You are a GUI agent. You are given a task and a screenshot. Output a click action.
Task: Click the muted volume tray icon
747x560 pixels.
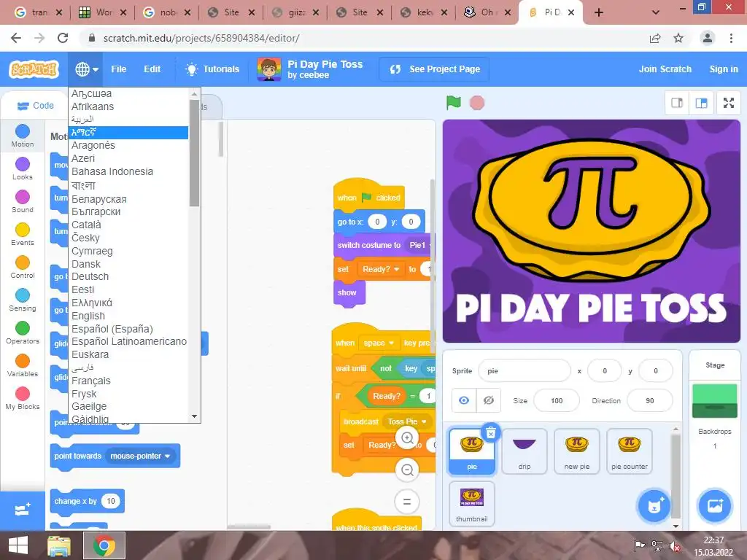(x=674, y=545)
